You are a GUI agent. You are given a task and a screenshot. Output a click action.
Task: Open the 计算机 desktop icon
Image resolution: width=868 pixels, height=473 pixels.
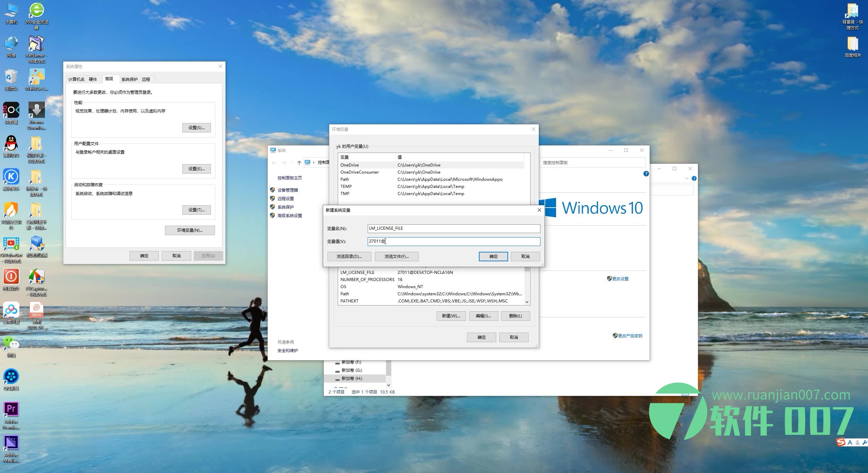(11, 14)
